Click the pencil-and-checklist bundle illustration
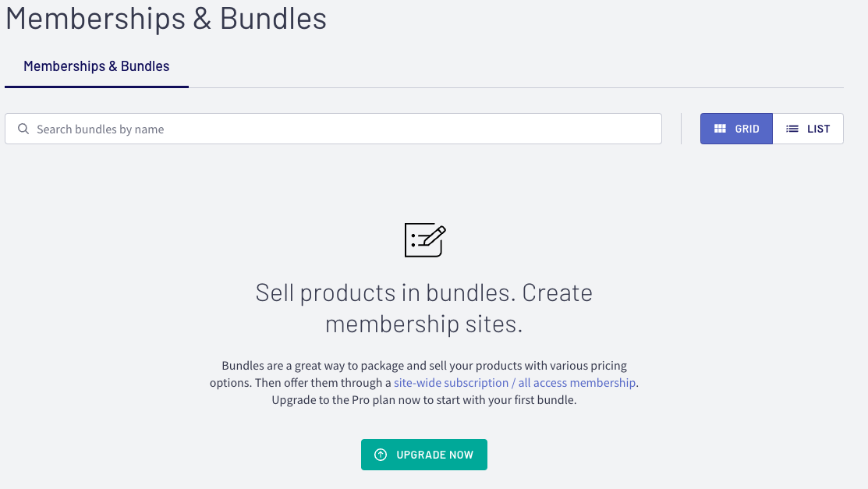868x489 pixels. pyautogui.click(x=424, y=240)
